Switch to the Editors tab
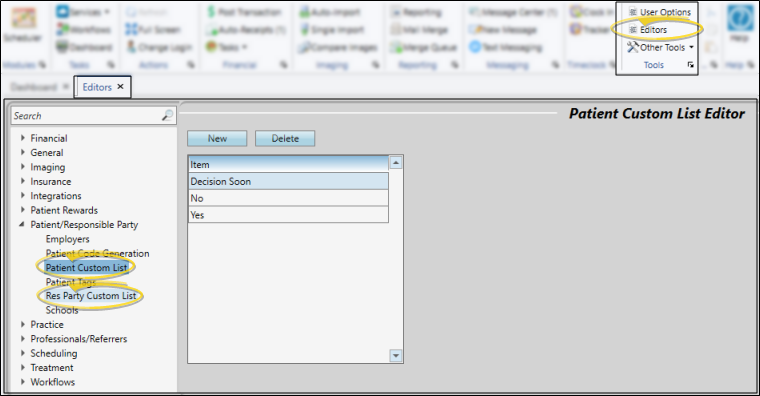 (x=97, y=87)
